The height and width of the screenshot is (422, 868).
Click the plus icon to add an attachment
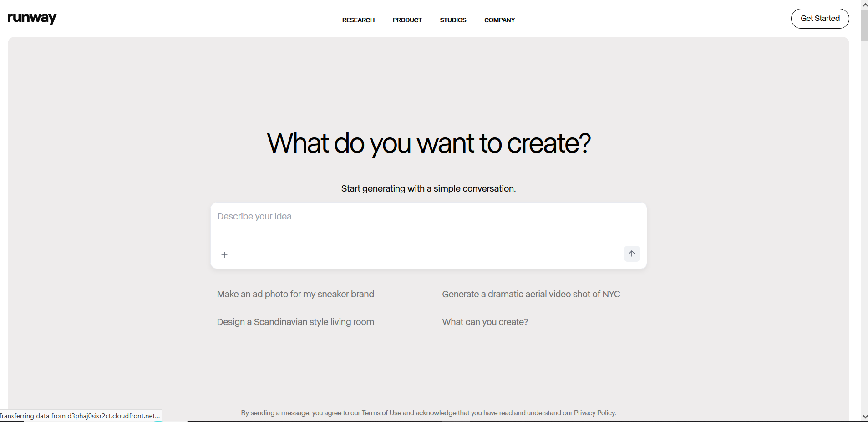224,255
